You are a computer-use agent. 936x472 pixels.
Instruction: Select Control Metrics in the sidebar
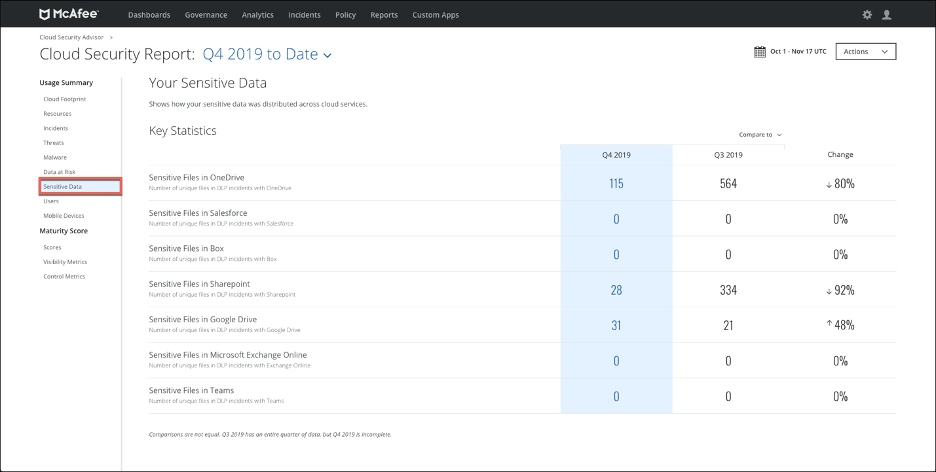click(64, 276)
